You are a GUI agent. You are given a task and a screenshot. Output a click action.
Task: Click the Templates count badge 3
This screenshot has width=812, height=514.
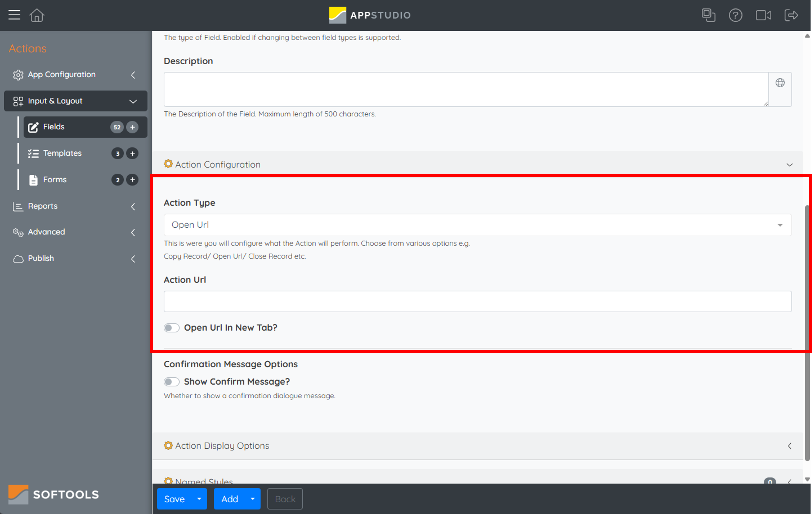point(117,153)
